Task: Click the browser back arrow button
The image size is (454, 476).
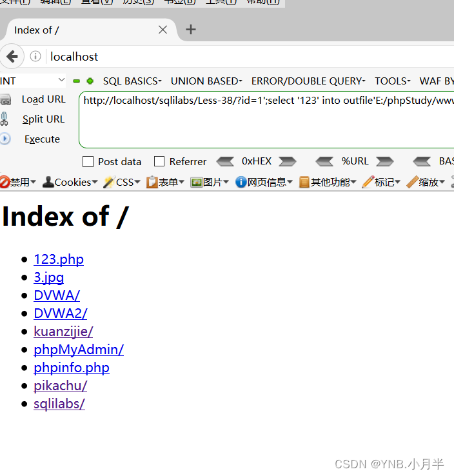Action: pos(12,57)
